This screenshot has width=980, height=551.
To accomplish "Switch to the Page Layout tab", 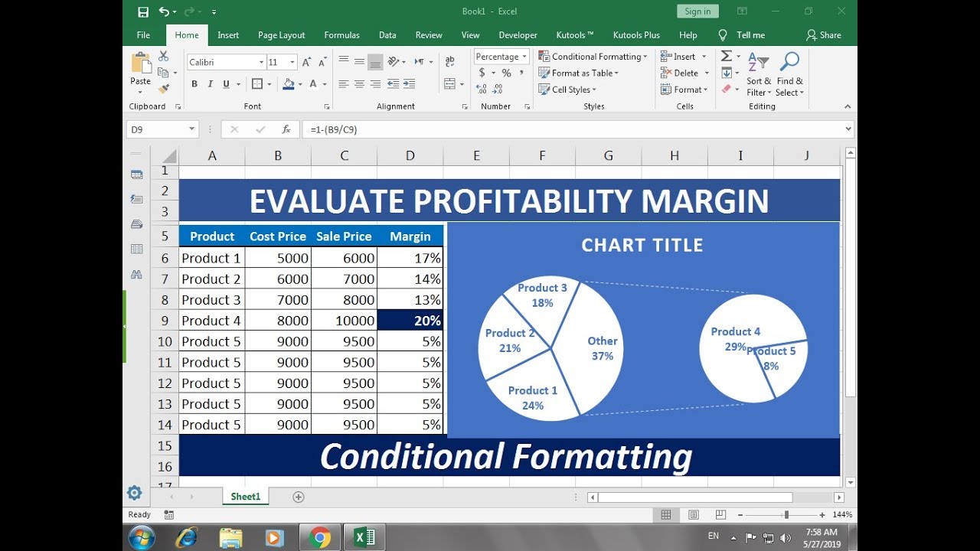I will point(282,35).
